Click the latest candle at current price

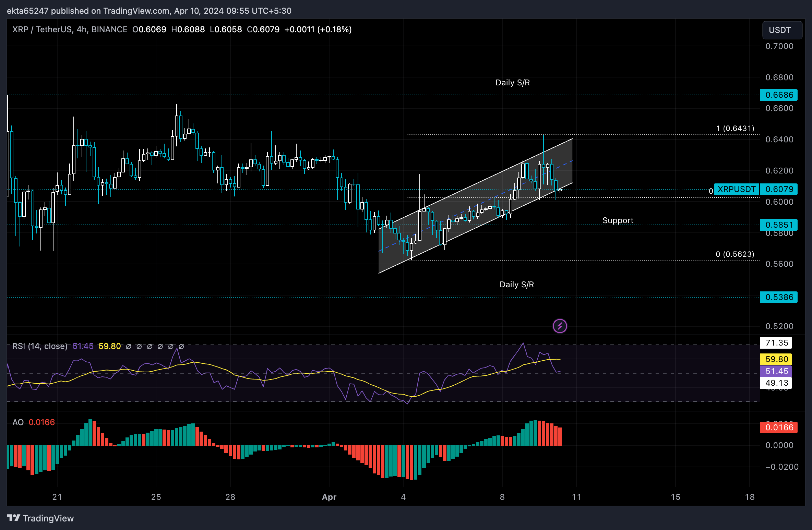[560, 190]
